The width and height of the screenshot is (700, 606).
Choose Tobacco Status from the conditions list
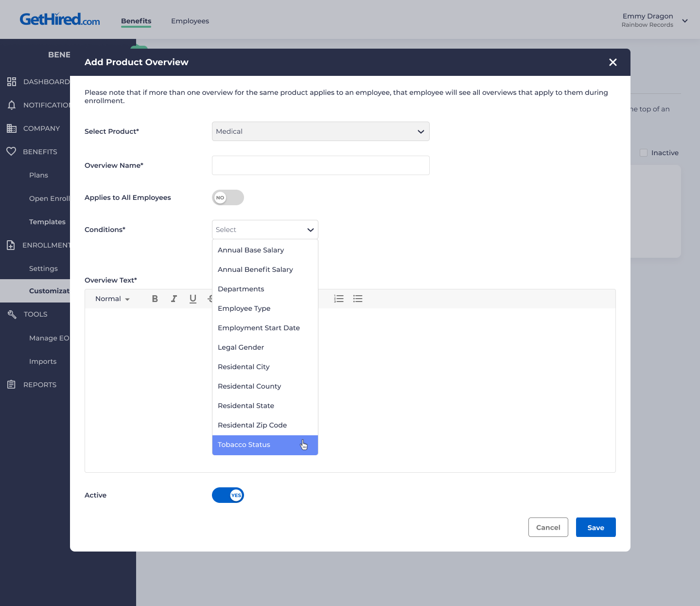pos(244,445)
